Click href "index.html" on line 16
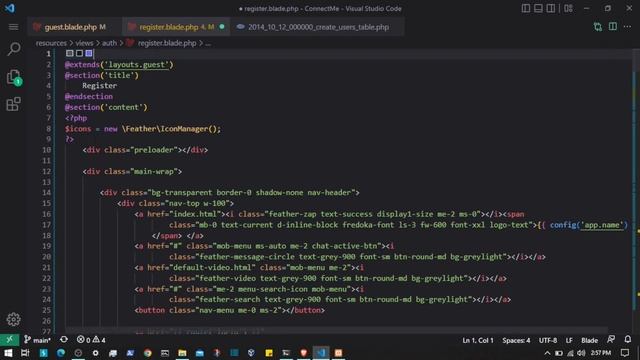This screenshot has width=640, height=360. (x=195, y=214)
